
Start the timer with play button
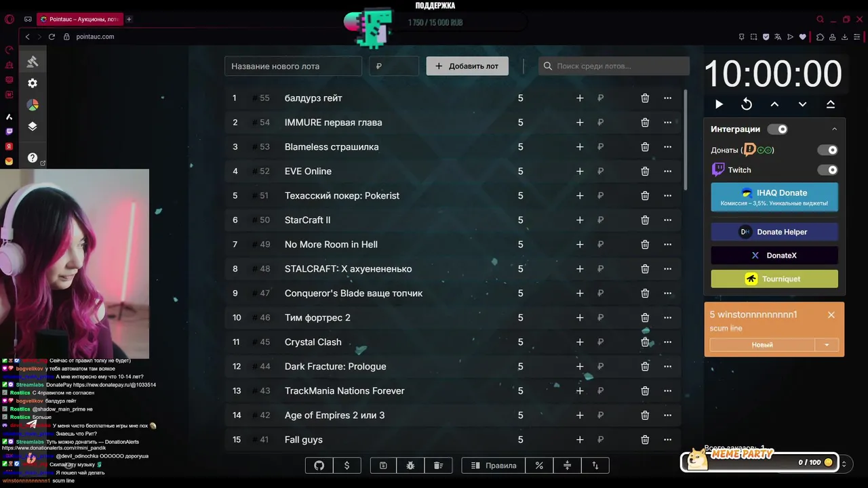click(719, 104)
